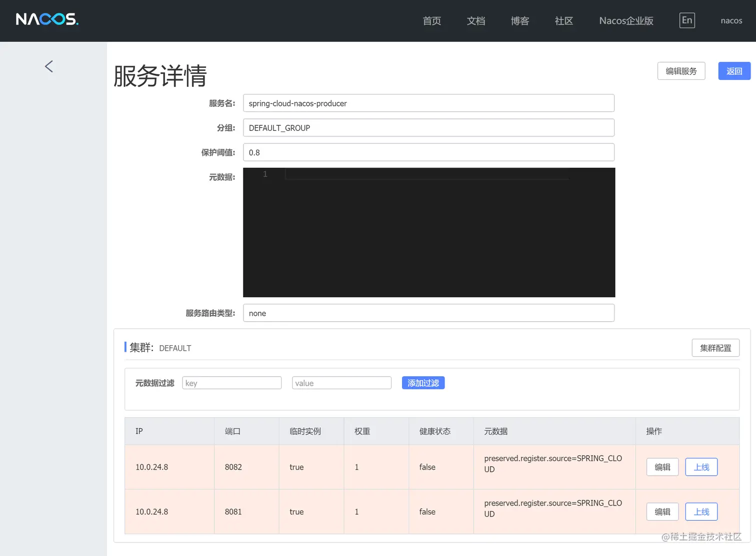Open the 文档 nav item

[x=476, y=20]
